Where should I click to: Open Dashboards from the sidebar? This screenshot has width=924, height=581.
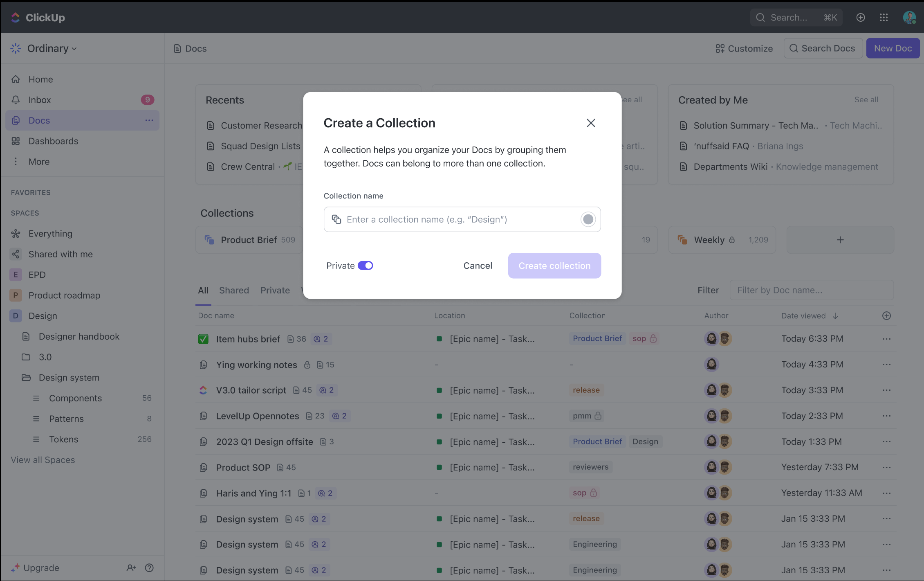(53, 141)
